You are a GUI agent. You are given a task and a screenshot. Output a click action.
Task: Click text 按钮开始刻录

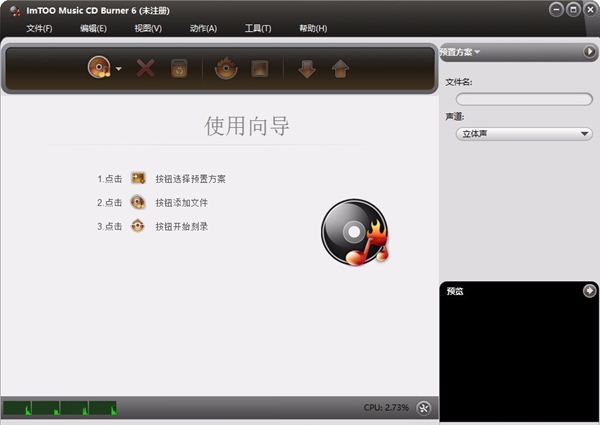pos(181,226)
